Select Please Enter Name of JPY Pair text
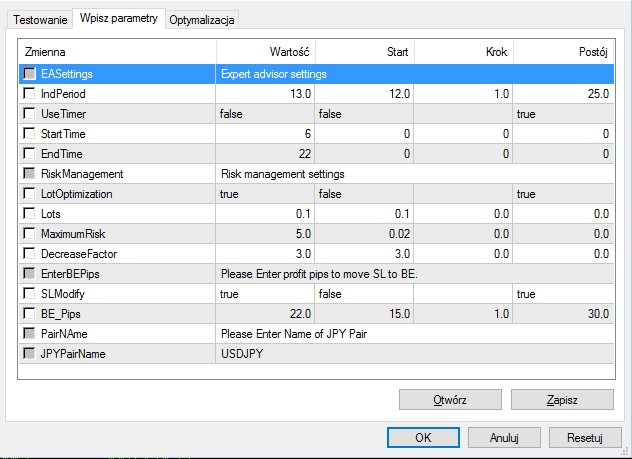632x459 pixels. [294, 334]
